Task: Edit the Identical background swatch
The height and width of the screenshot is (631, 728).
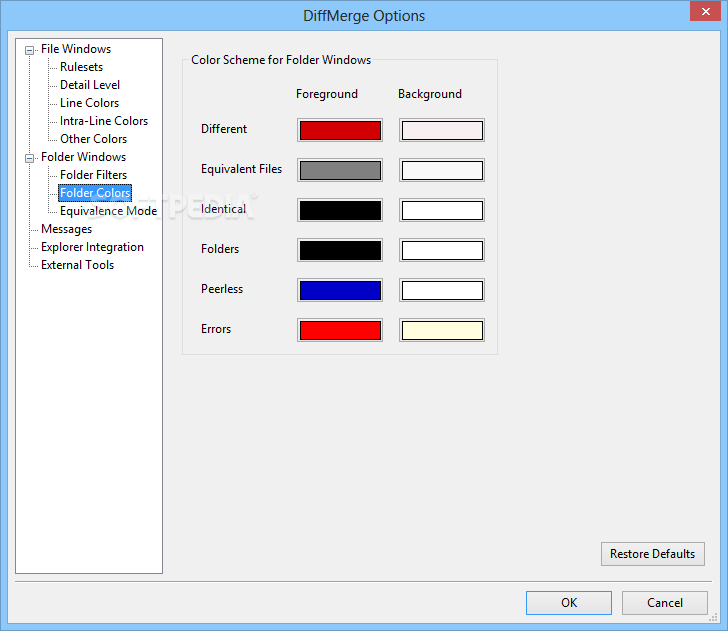Action: [x=442, y=210]
